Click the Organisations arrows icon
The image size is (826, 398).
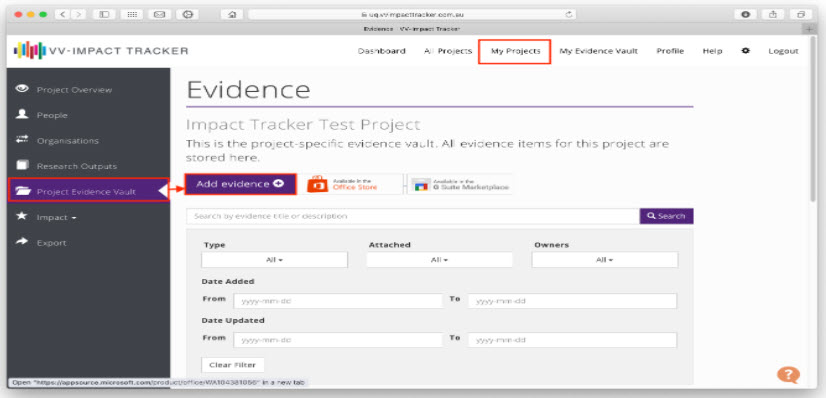coord(22,140)
